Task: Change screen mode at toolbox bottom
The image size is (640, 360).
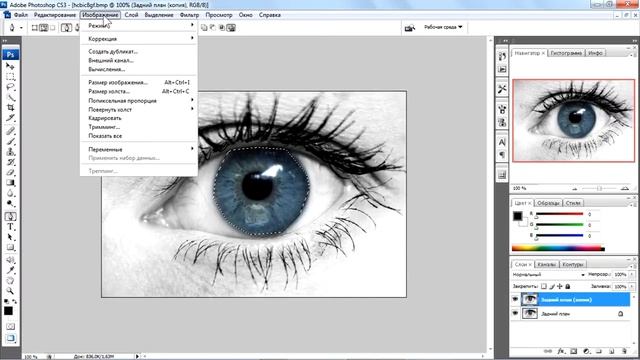Action: tap(10, 338)
